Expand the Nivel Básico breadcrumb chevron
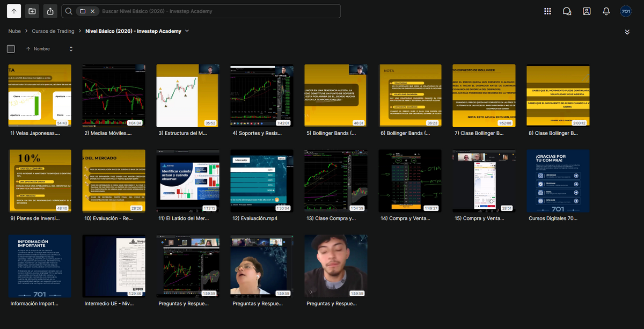This screenshot has width=644, height=329. coord(187,31)
